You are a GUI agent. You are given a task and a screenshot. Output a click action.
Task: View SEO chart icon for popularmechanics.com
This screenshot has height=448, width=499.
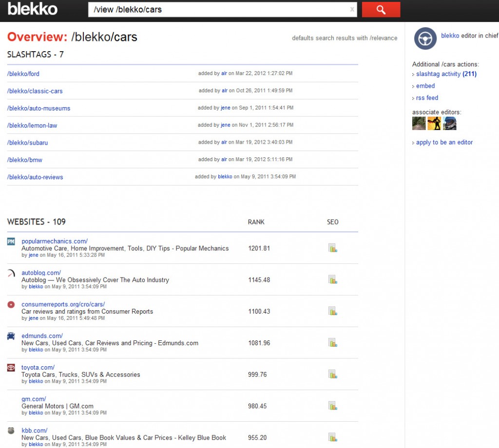tap(332, 248)
